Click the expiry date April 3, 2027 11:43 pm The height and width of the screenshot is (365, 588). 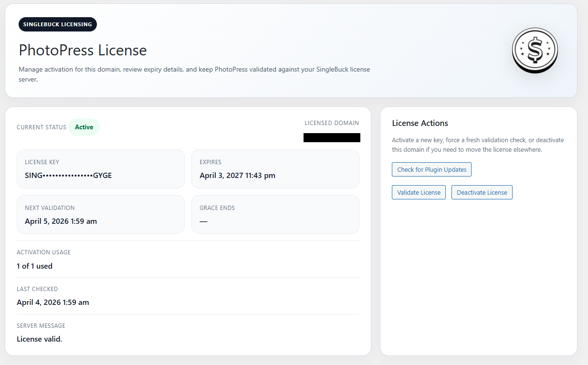pos(237,175)
